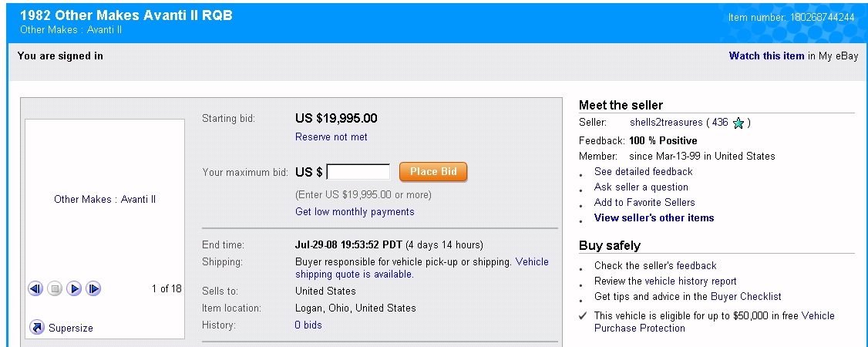868x347 pixels.
Task: Click the Watch this item link
Action: [x=766, y=56]
